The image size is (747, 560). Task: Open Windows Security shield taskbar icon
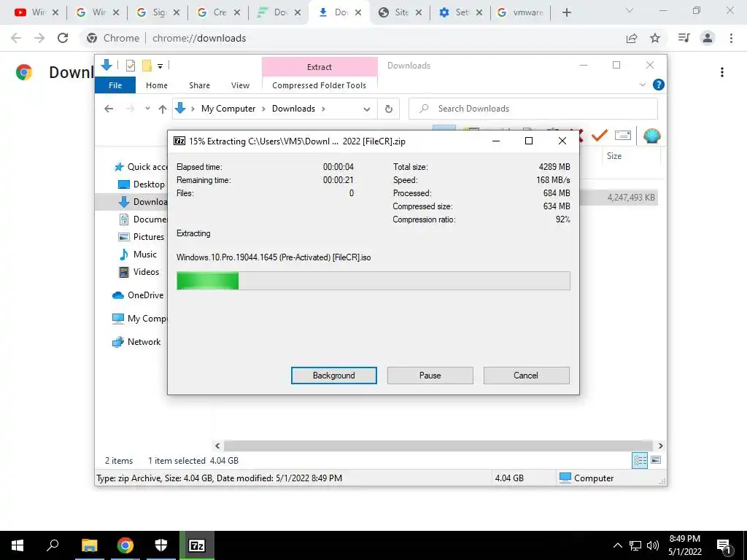tap(161, 545)
